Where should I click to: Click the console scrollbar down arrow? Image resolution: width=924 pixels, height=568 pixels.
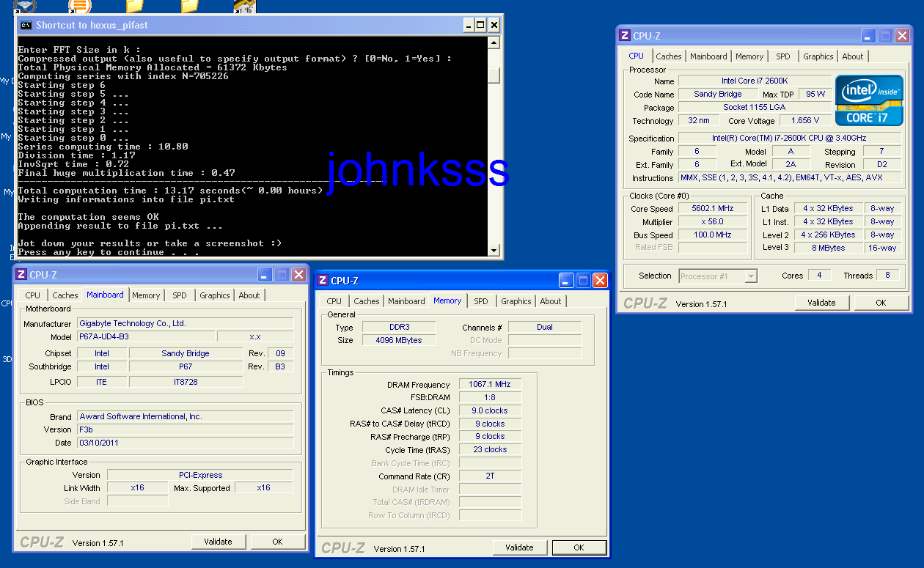click(494, 251)
